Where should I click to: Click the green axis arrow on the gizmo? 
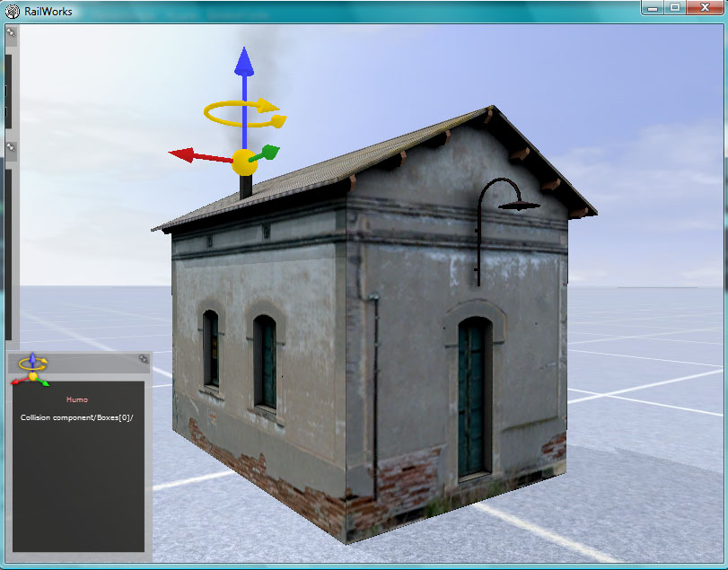click(268, 152)
